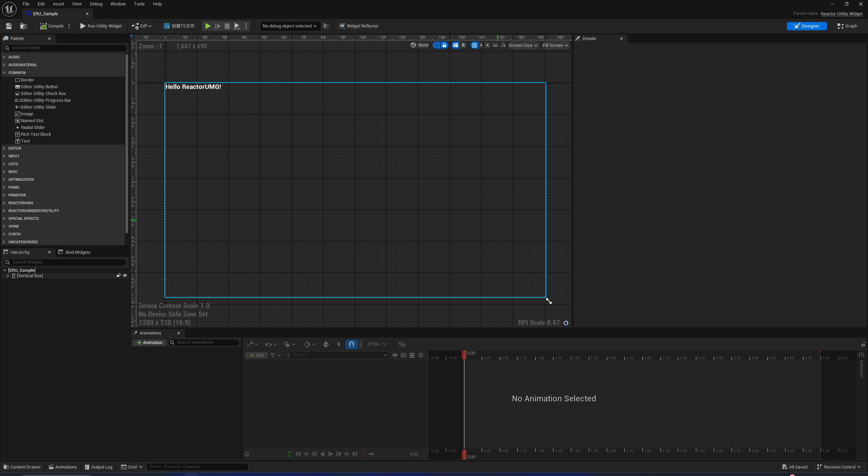
Task: Toggle the respect locks padlock button
Action: [x=444, y=45]
